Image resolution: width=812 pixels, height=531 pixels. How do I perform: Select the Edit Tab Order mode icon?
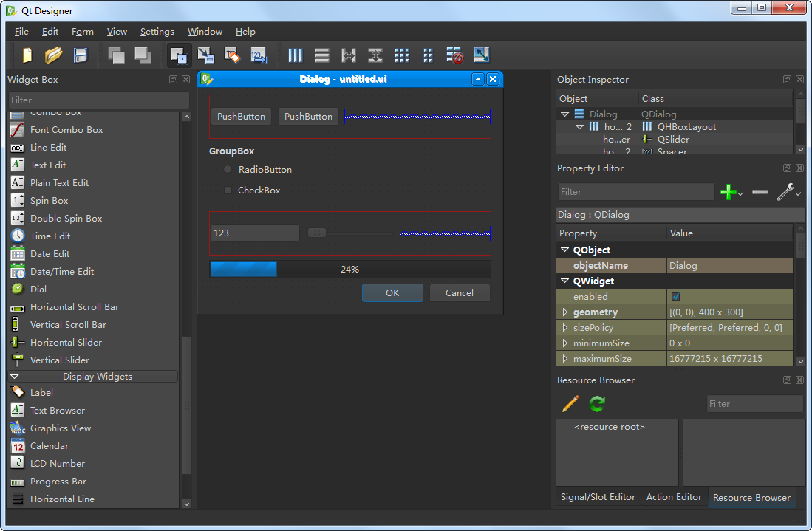click(x=259, y=55)
